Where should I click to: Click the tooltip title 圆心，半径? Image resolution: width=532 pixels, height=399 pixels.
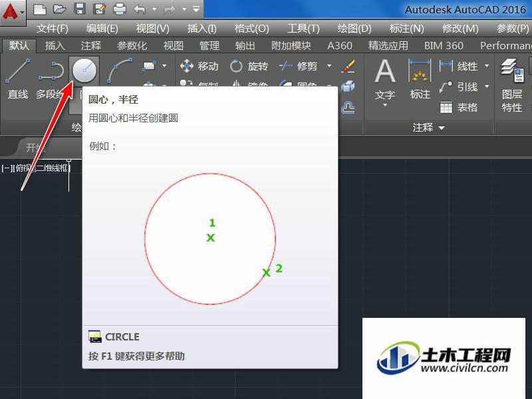pos(113,99)
